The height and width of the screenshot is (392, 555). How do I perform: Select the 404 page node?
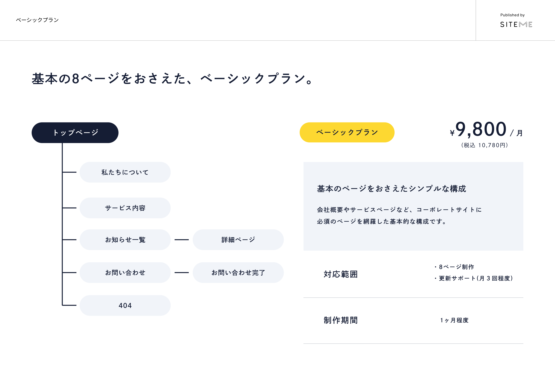tap(125, 305)
